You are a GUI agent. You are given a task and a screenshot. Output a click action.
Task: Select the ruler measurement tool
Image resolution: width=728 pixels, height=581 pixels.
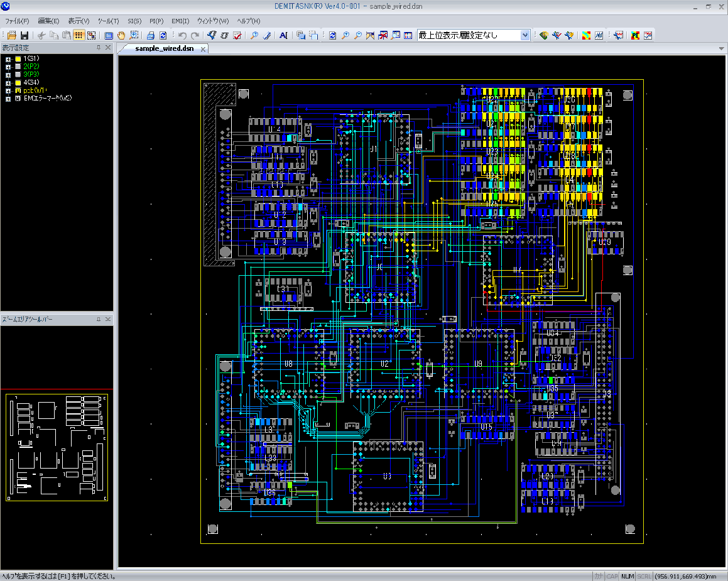(x=267, y=35)
